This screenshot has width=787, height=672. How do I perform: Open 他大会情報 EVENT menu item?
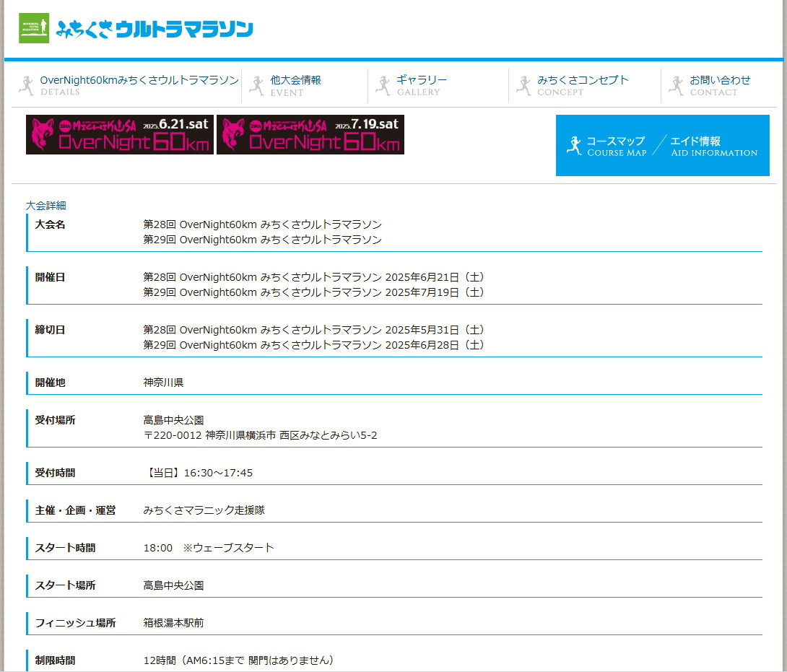coord(295,86)
